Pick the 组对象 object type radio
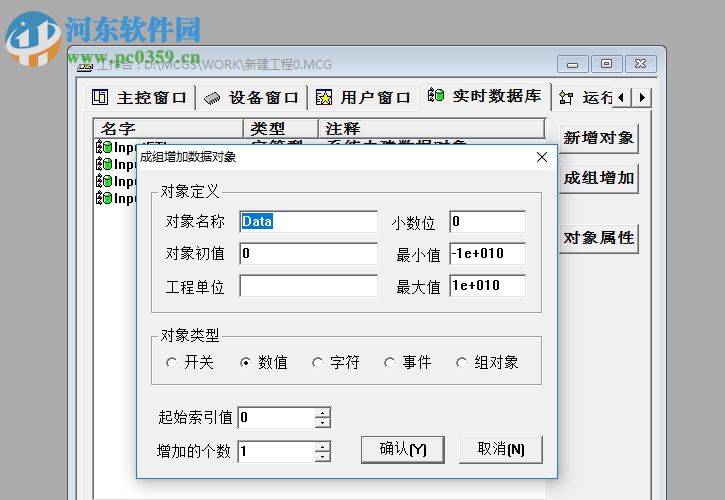This screenshot has height=500, width=725. click(x=461, y=363)
